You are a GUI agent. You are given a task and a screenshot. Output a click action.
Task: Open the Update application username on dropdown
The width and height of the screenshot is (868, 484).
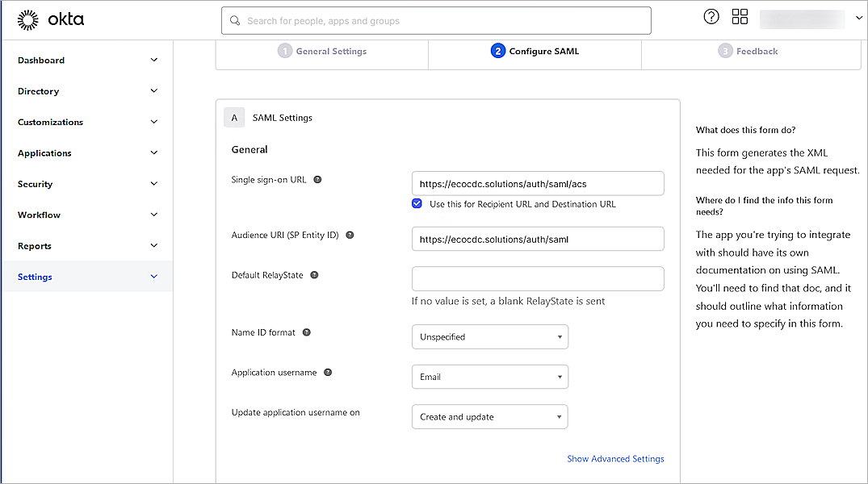[489, 416]
